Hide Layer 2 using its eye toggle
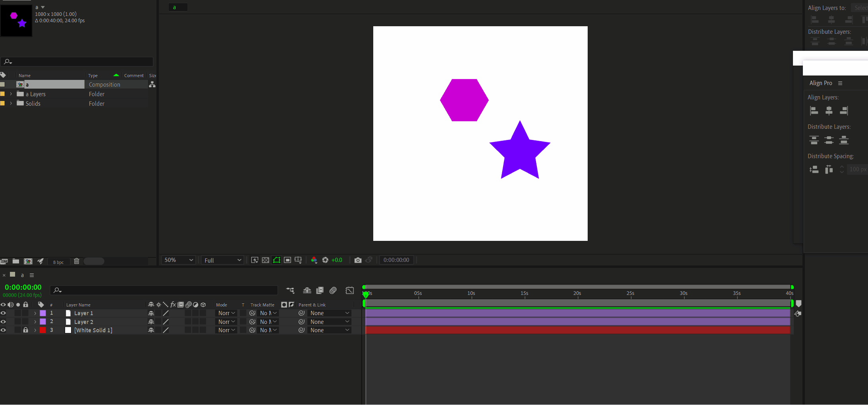This screenshot has height=405, width=868. pyautogui.click(x=3, y=322)
